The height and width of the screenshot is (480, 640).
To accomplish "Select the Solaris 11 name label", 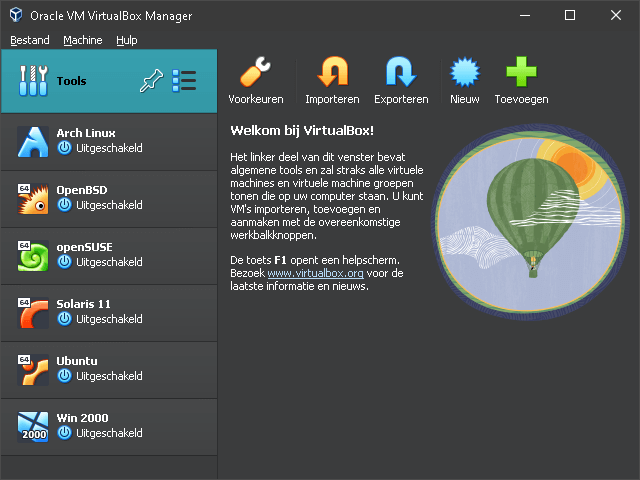I will (x=84, y=304).
